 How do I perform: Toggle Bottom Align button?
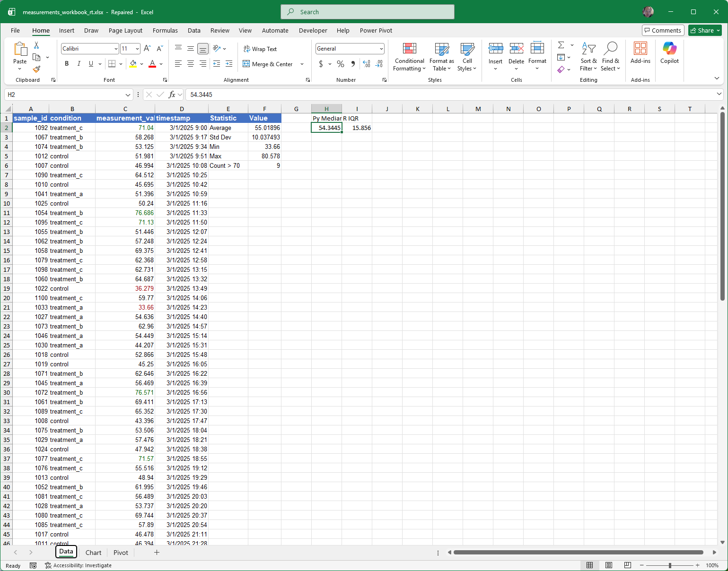click(x=203, y=49)
